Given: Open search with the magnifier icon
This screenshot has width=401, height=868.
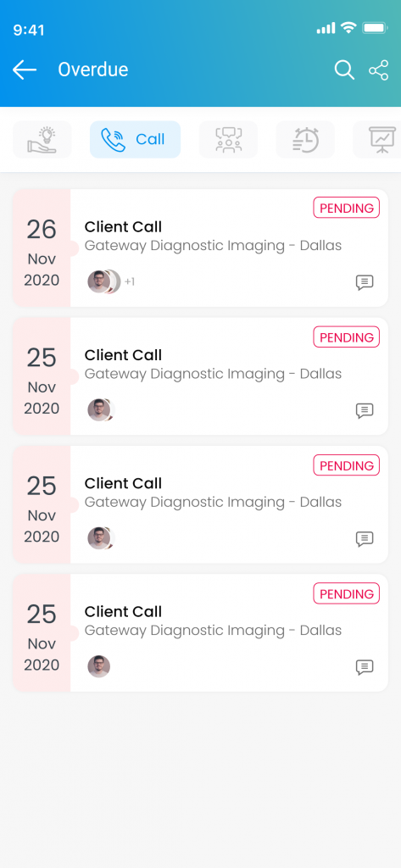Looking at the screenshot, I should 344,70.
